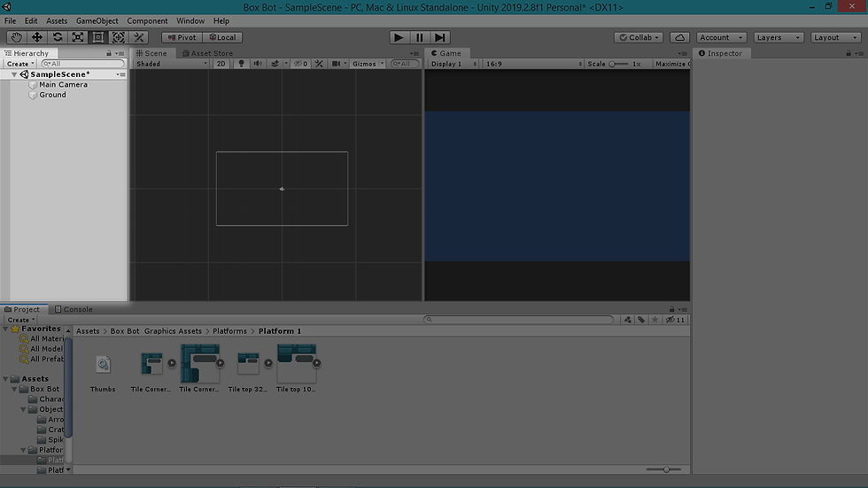The width and height of the screenshot is (868, 488).
Task: Collapse the SampleScene tree
Action: click(x=14, y=74)
